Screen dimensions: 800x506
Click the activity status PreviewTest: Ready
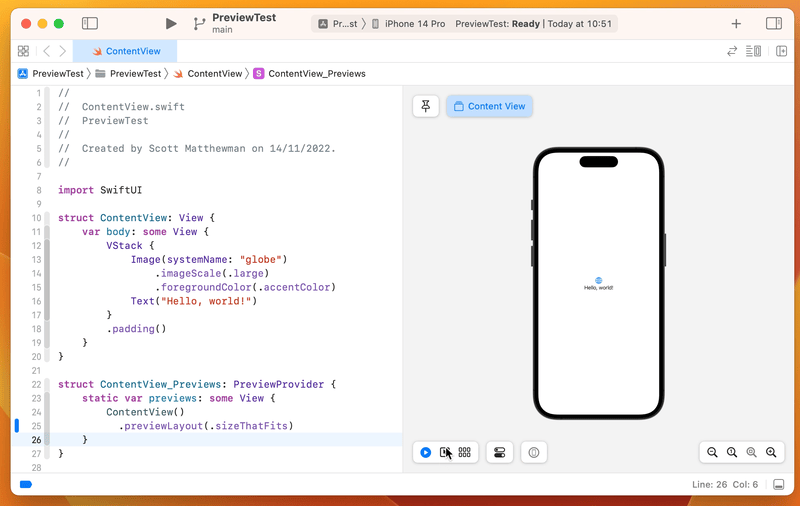[533, 24]
